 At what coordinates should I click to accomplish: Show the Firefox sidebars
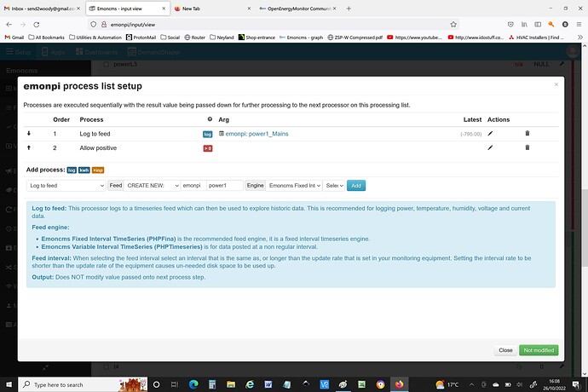(538, 25)
